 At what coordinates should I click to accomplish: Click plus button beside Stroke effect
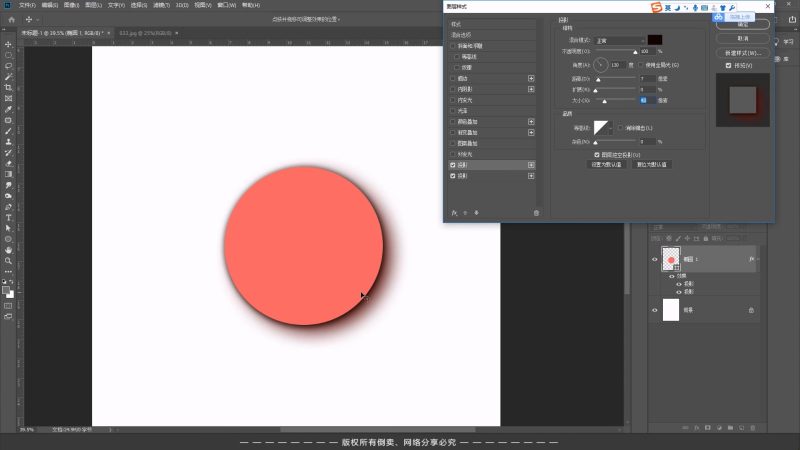pyautogui.click(x=531, y=77)
